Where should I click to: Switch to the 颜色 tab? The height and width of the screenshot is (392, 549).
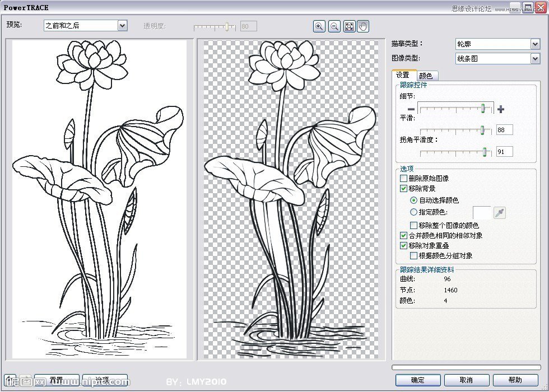(426, 75)
